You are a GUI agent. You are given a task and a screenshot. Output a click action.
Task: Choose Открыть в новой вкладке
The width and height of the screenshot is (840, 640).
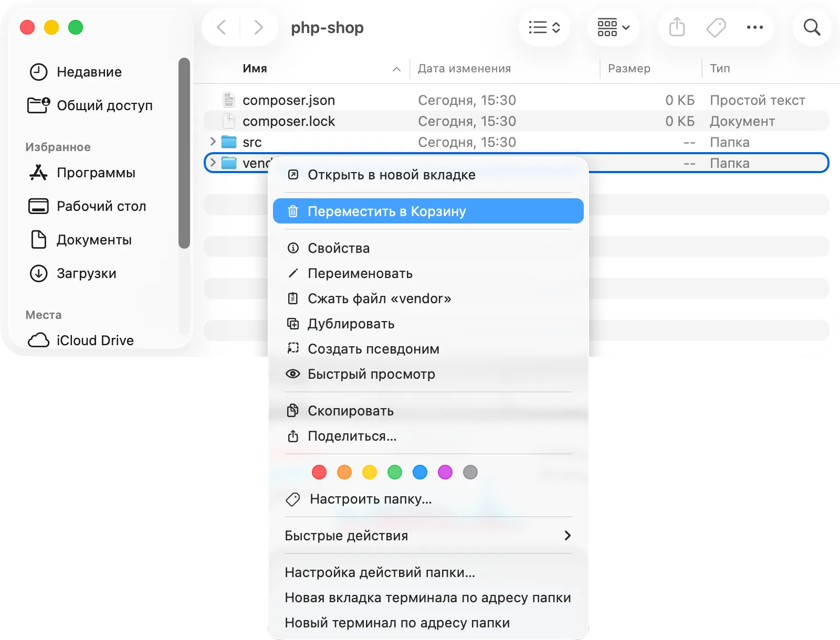[428, 175]
